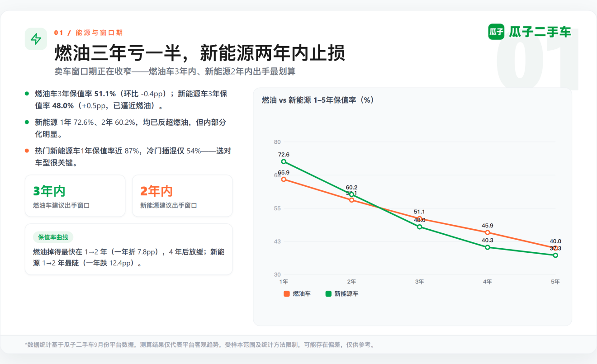Click the chart title 燃油 vs 新能源 1–5年保值率
Image resolution: width=597 pixels, height=364 pixels.
click(317, 100)
